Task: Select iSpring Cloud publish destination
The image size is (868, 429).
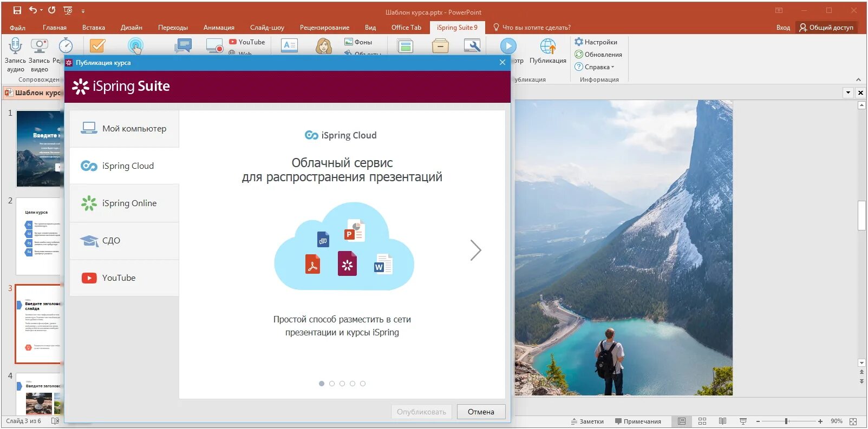Action: point(125,166)
